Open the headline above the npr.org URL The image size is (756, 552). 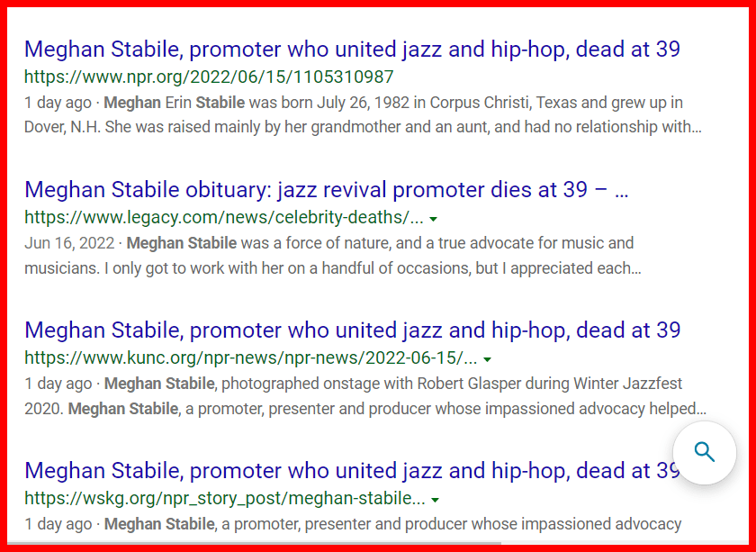pos(352,49)
